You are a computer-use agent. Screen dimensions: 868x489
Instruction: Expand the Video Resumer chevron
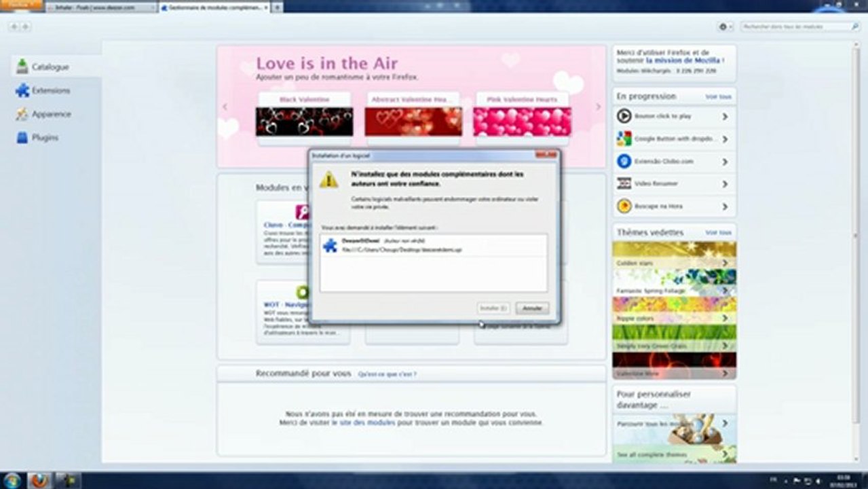tap(725, 184)
